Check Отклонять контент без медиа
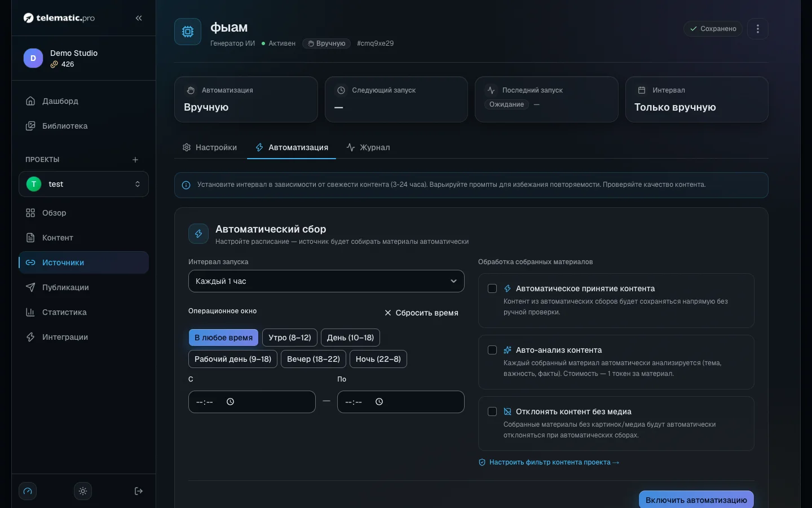Image resolution: width=812 pixels, height=508 pixels. pos(492,411)
